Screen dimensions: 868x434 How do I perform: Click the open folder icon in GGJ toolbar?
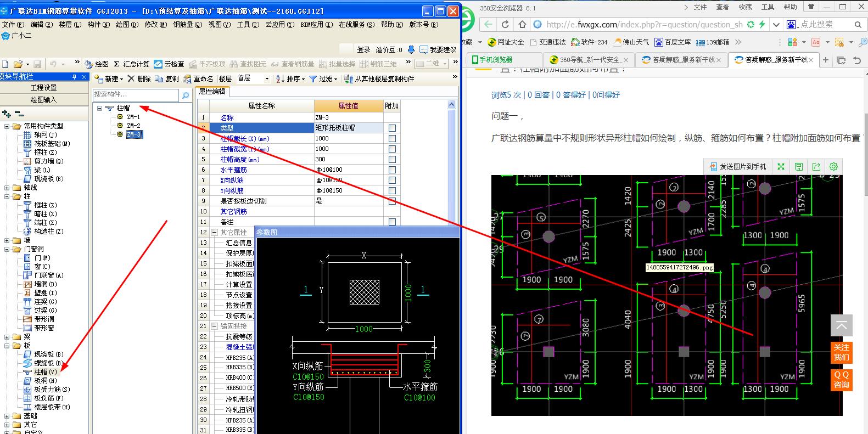18,64
